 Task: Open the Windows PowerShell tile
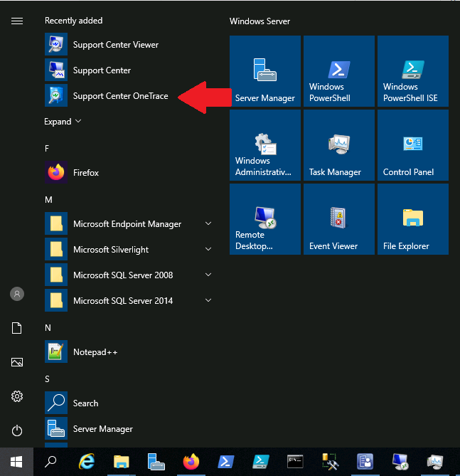pyautogui.click(x=339, y=71)
